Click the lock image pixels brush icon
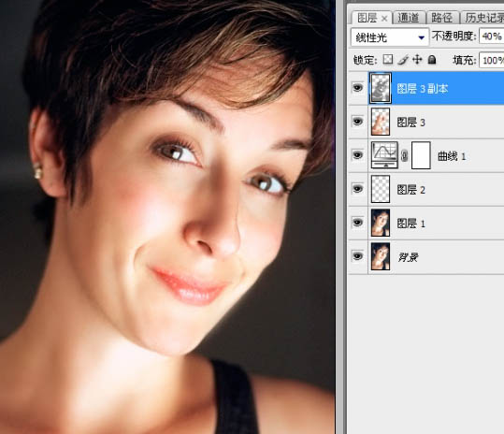 coord(403,60)
